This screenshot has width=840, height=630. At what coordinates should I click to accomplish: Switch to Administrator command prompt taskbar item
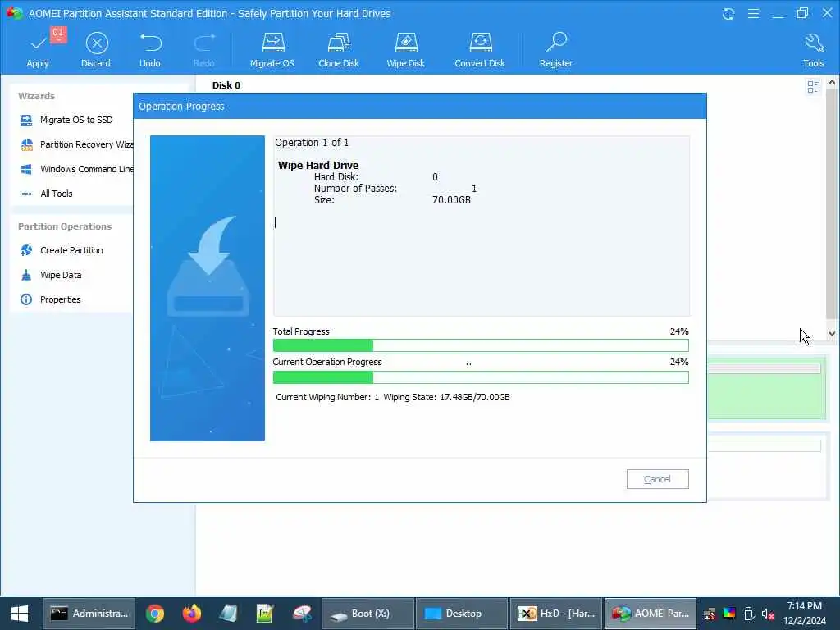(89, 614)
